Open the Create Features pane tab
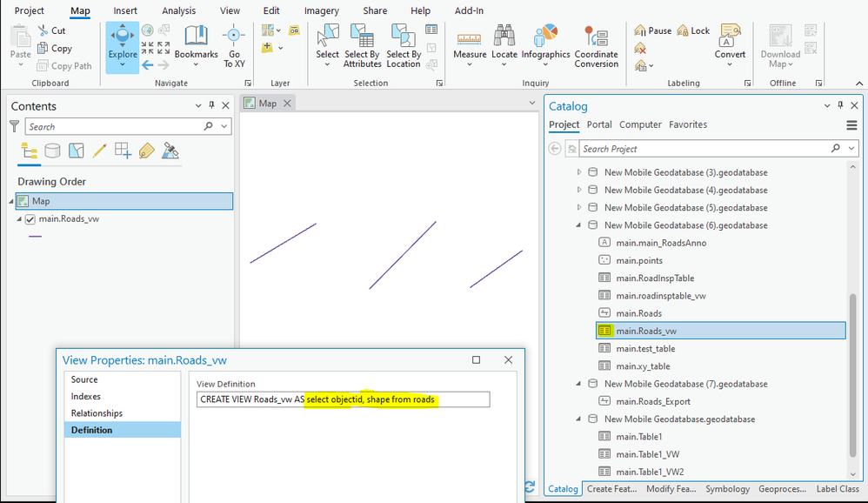Image resolution: width=868 pixels, height=503 pixels. click(611, 488)
